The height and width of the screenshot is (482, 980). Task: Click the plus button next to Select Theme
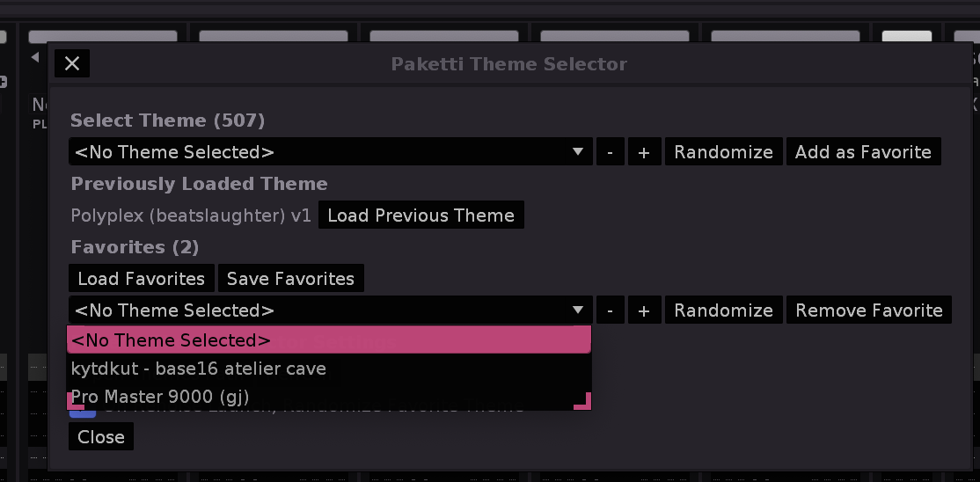pos(644,152)
